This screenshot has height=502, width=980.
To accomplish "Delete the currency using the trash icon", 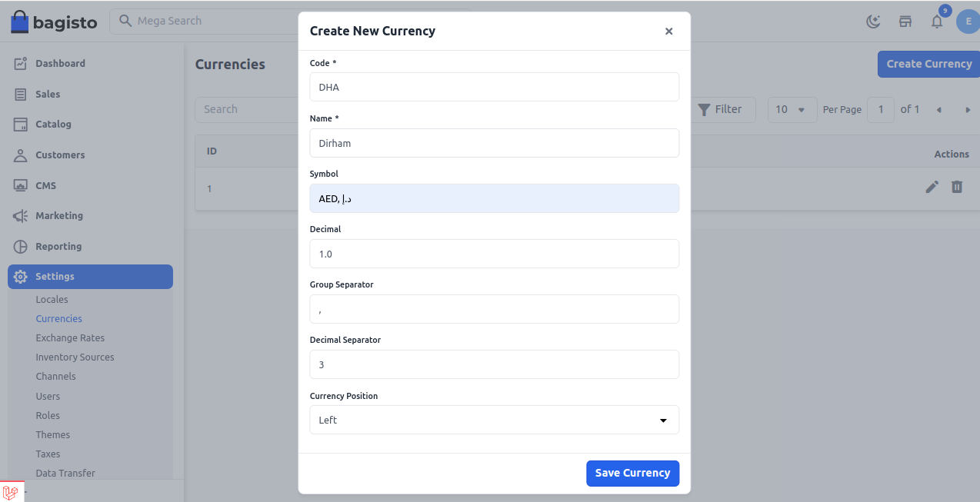I will 956,187.
